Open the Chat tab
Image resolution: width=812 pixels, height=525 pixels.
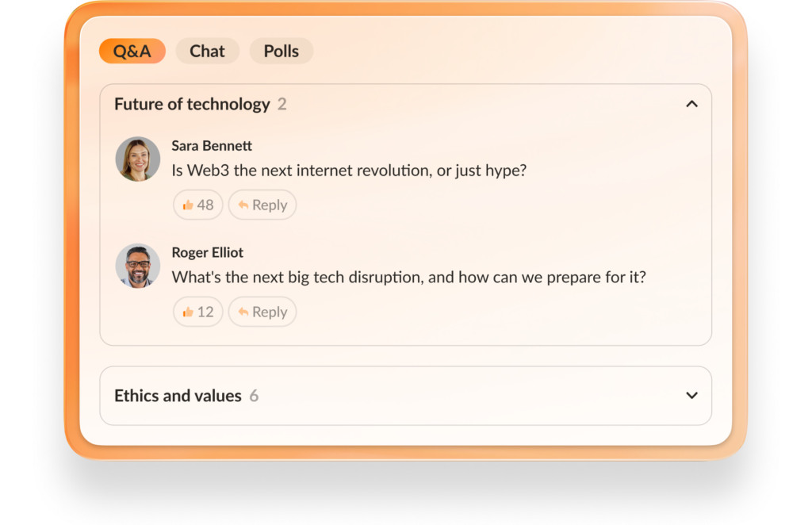tap(207, 51)
